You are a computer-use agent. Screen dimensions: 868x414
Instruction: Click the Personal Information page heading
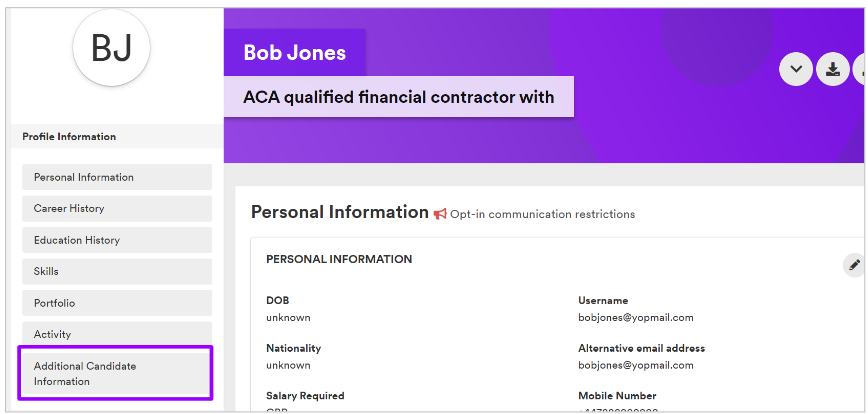pos(340,212)
